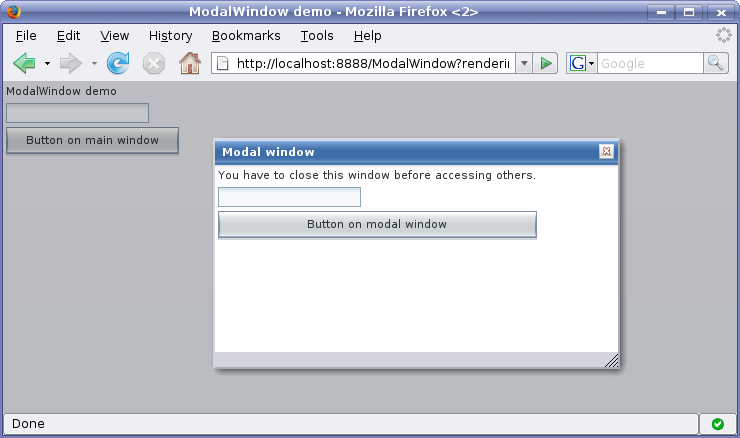740x438 pixels.
Task: Open the Bookmarks menu
Action: (x=246, y=36)
